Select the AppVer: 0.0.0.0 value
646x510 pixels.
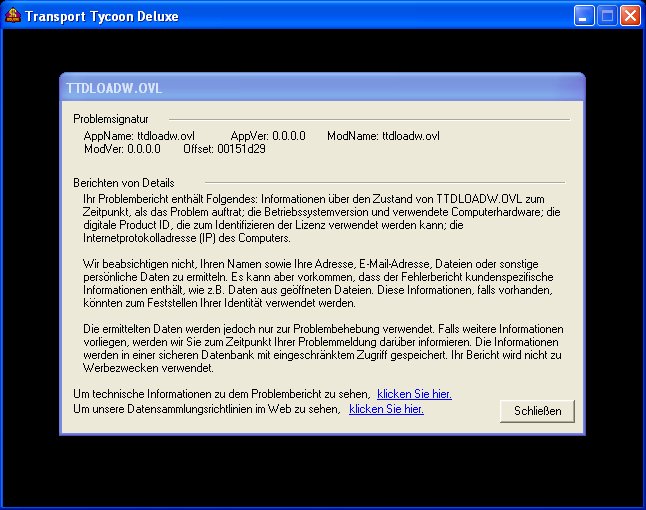pos(268,136)
